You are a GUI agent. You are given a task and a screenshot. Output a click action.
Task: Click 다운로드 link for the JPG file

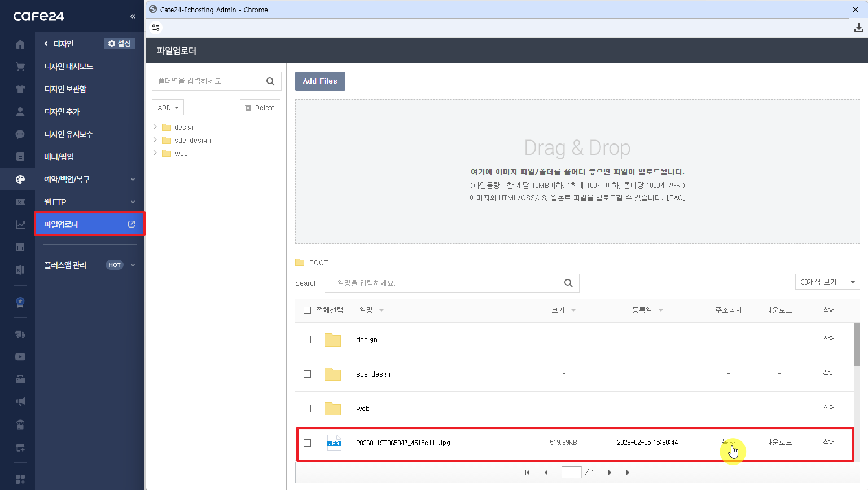click(778, 443)
